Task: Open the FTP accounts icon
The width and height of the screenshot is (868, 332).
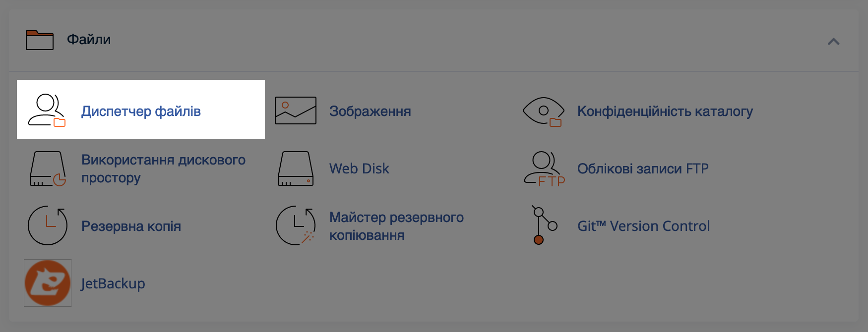Action: click(544, 169)
